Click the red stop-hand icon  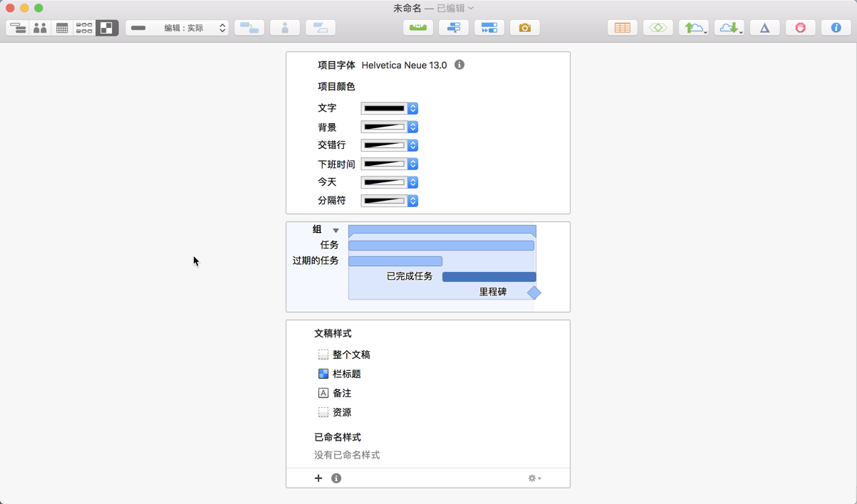[800, 27]
